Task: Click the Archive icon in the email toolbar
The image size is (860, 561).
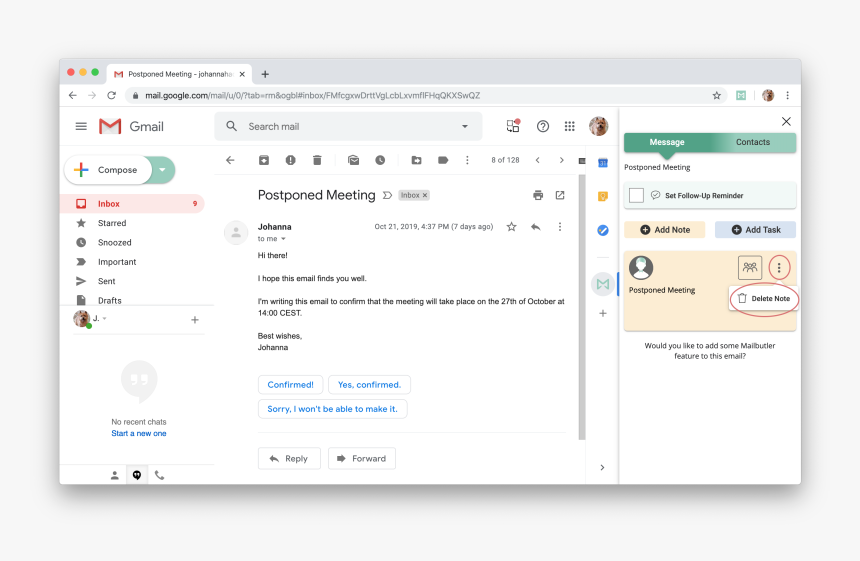Action: (264, 160)
